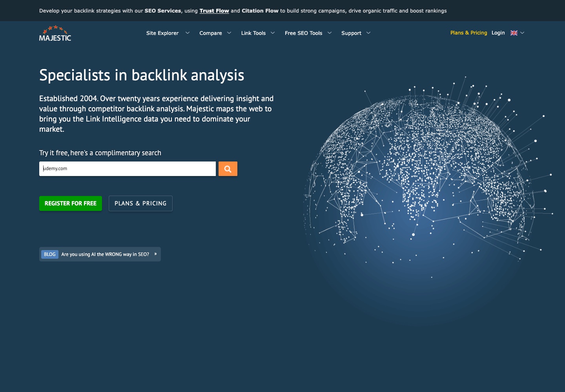Open the Free SEO Tools menu

click(304, 33)
